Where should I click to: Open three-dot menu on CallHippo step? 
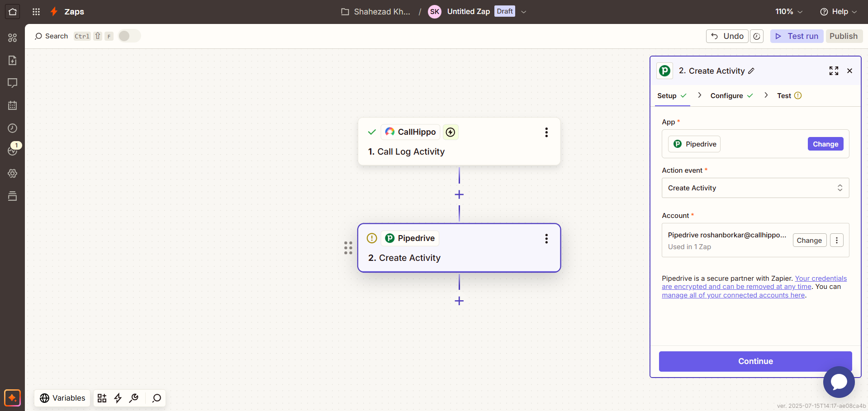coord(546,132)
